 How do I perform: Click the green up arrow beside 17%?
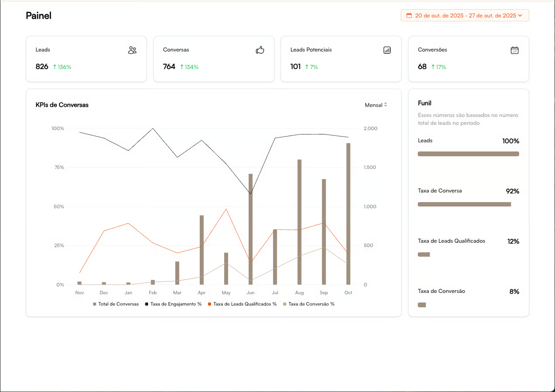pyautogui.click(x=433, y=67)
